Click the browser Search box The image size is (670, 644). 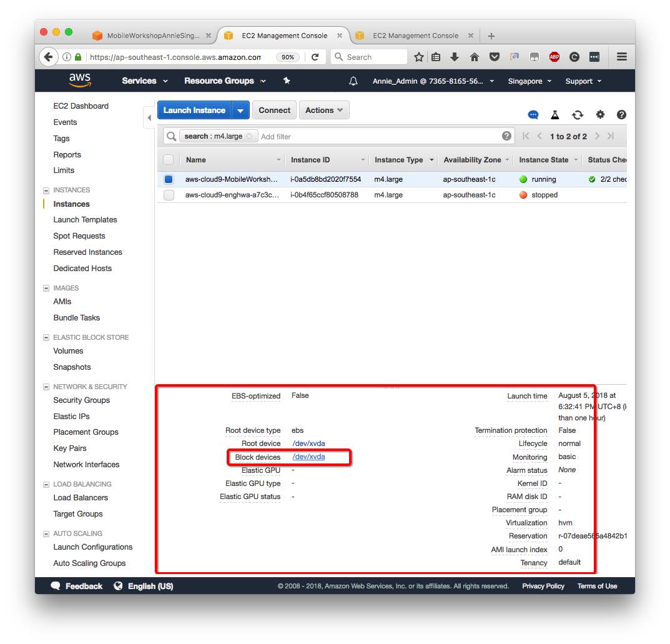tap(369, 57)
